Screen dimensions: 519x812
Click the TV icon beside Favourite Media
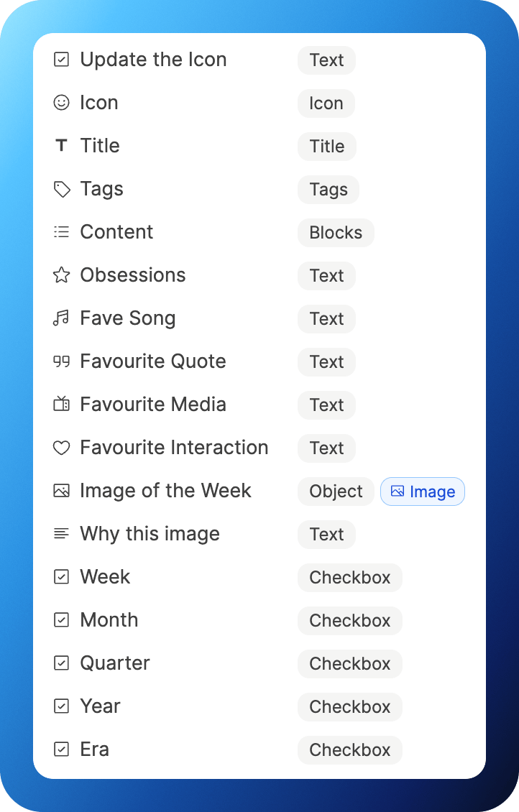tap(62, 405)
